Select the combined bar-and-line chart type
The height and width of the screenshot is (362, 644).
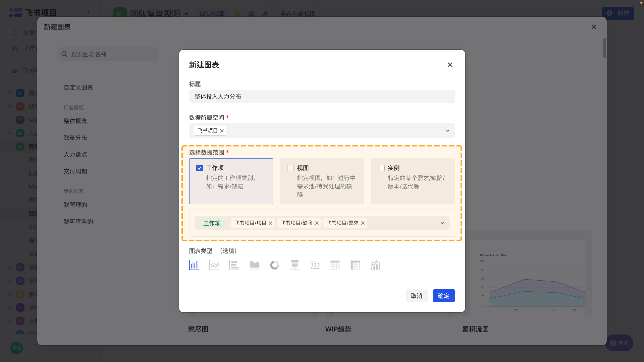[375, 265]
